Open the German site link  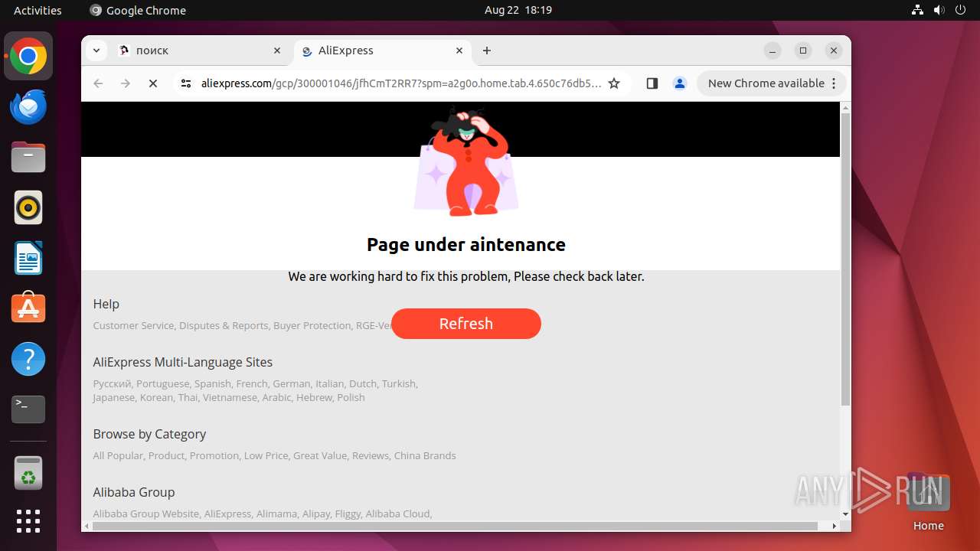[x=292, y=383]
